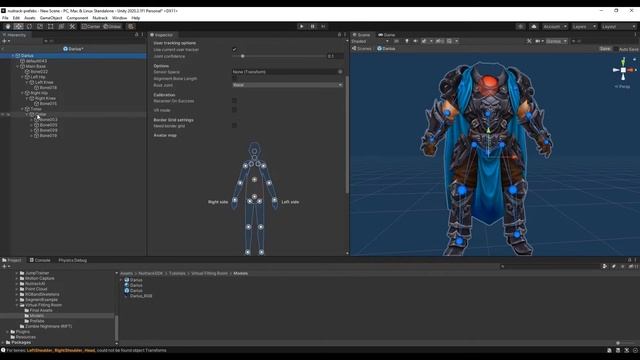Adjust the Joint confidence slider

point(279,56)
